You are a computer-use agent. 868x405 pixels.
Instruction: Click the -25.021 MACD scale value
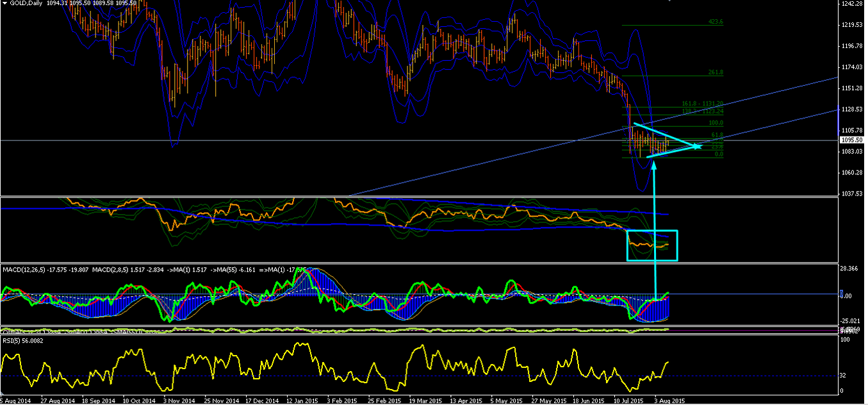click(x=849, y=322)
